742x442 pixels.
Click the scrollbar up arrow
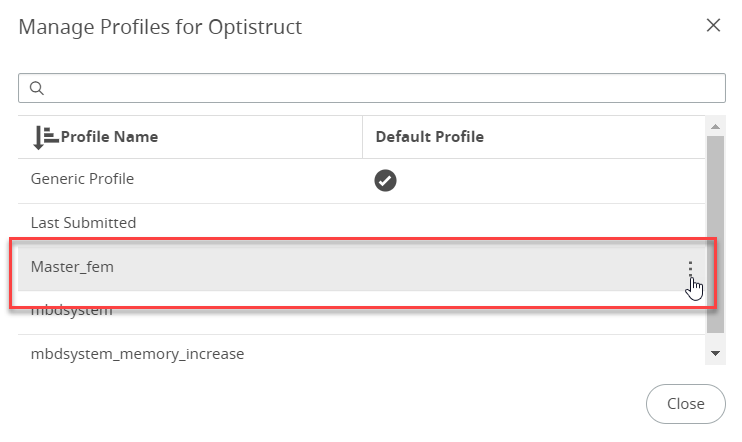(715, 126)
